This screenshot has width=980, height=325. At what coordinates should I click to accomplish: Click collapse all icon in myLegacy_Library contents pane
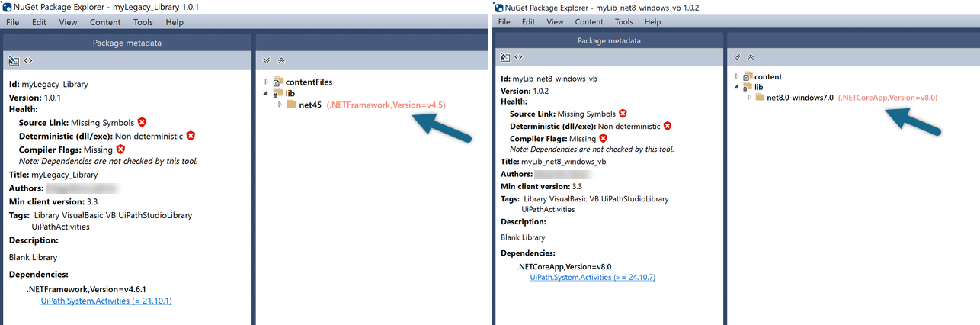280,60
